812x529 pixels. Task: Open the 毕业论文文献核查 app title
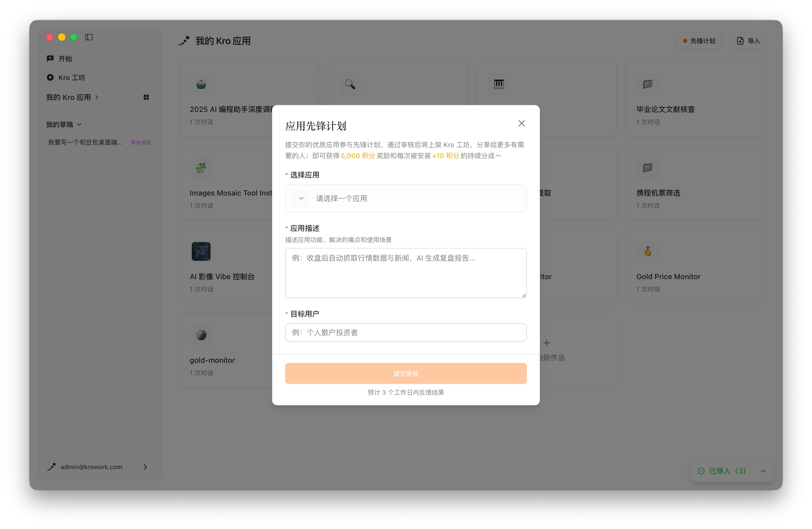coord(665,109)
